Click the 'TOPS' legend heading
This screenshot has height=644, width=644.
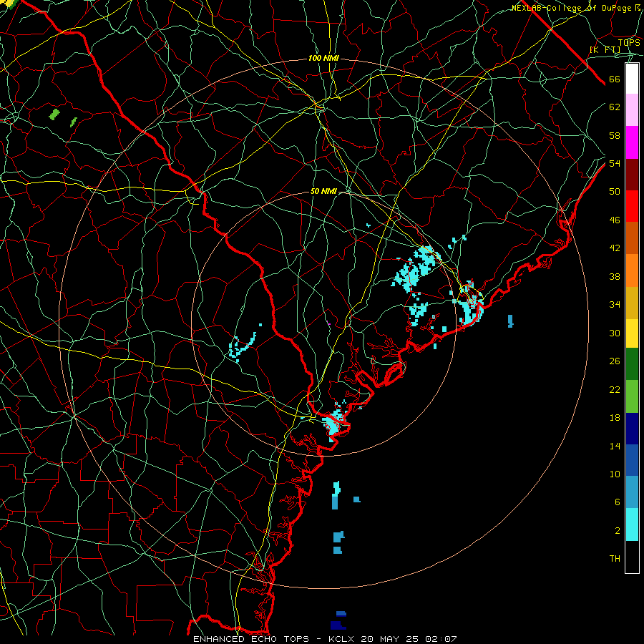(x=629, y=43)
